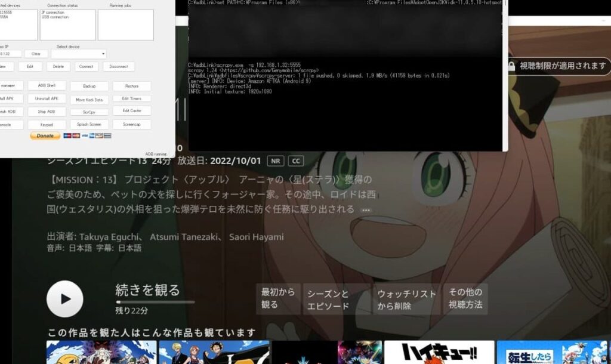Click Uninstall APK in adbLink
The height and width of the screenshot is (364, 611).
[47, 98]
